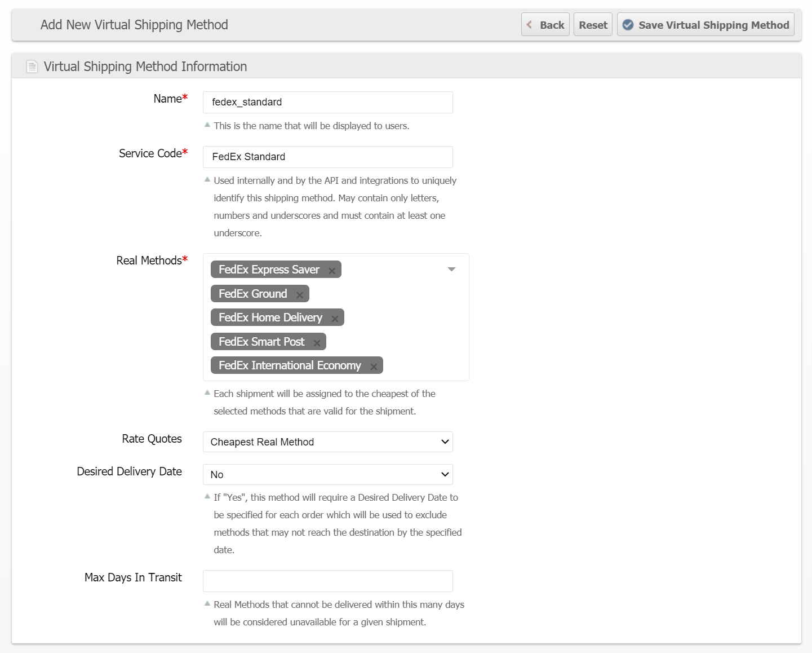Remove the FedEx Ground tag
Viewport: 812px width, 653px height.
299,295
